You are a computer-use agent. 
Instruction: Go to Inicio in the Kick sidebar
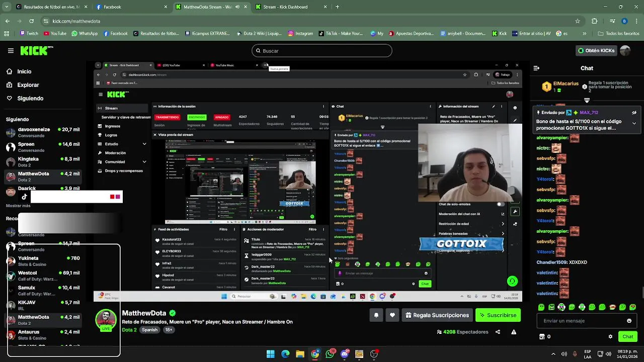point(19,71)
